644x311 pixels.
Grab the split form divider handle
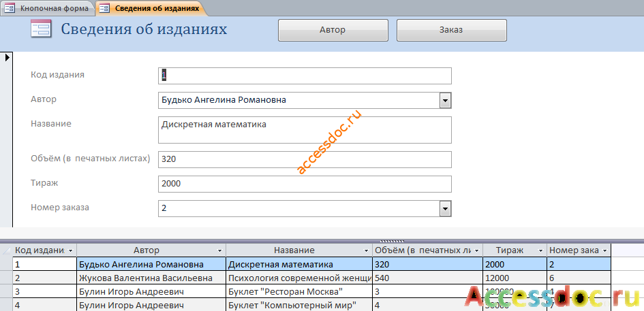click(x=393, y=242)
